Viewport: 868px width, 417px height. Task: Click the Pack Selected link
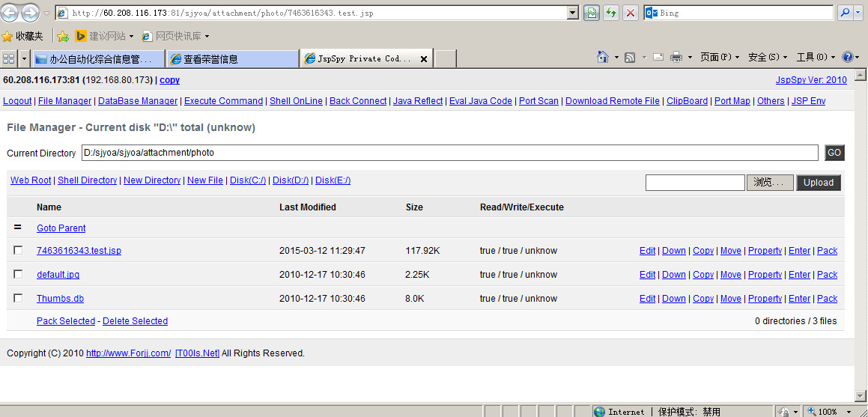coord(66,320)
